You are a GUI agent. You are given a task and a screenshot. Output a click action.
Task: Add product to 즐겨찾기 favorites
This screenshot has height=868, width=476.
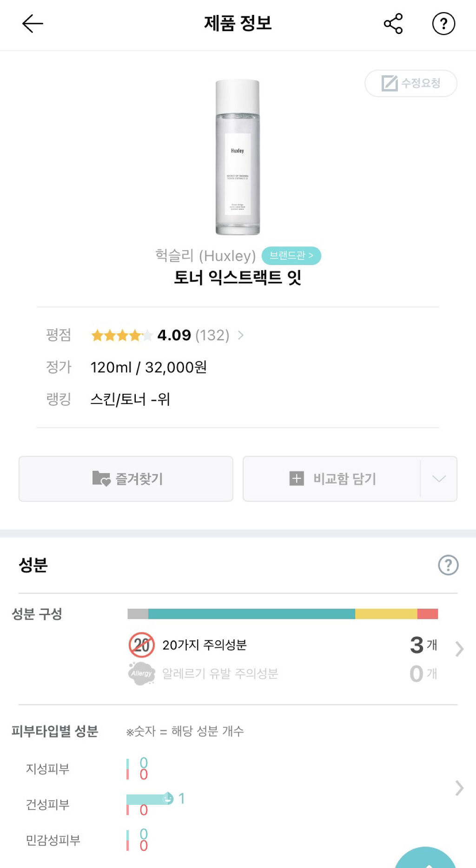click(126, 479)
